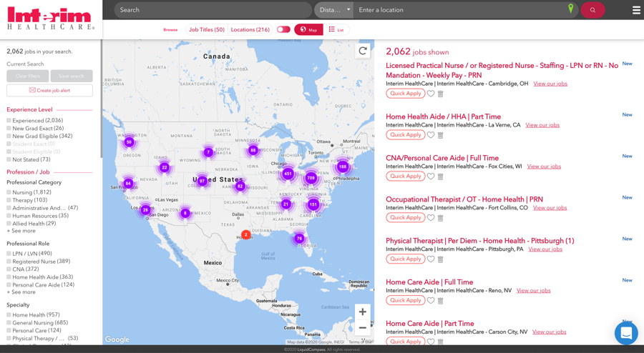Check the Home Health (957) specialty
The width and height of the screenshot is (644, 353).
click(x=9, y=315)
